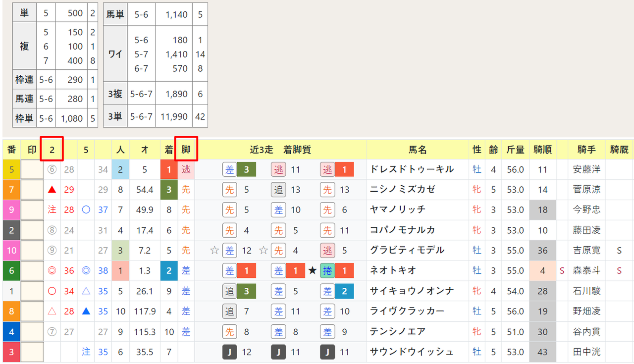
Task: Sort by the 騎順 column header
Action: 543,150
